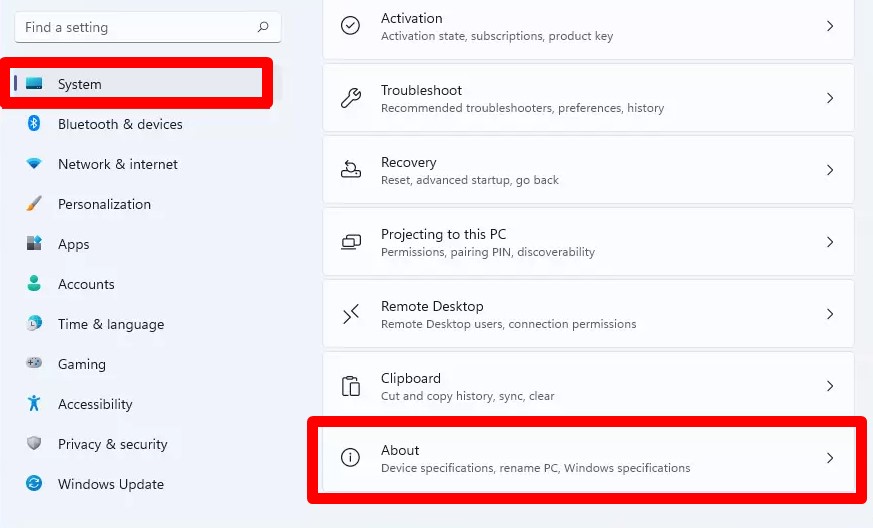Click the Privacy & security shield icon
Image resolution: width=873 pixels, height=528 pixels.
[x=34, y=443]
